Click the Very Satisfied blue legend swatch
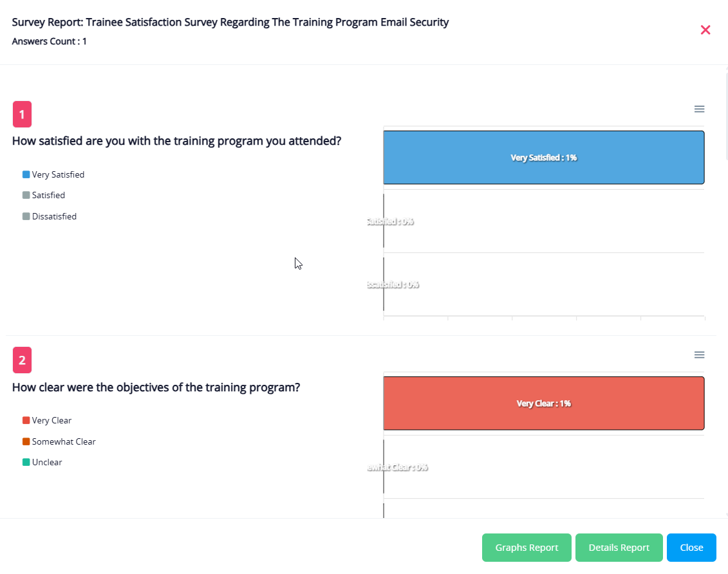Screen dimensions: 728x574 26,174
